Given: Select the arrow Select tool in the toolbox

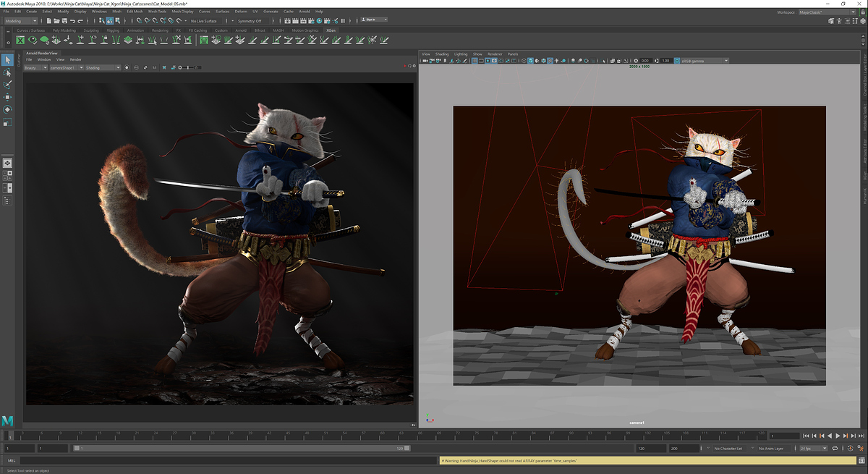Looking at the screenshot, I should tap(7, 59).
